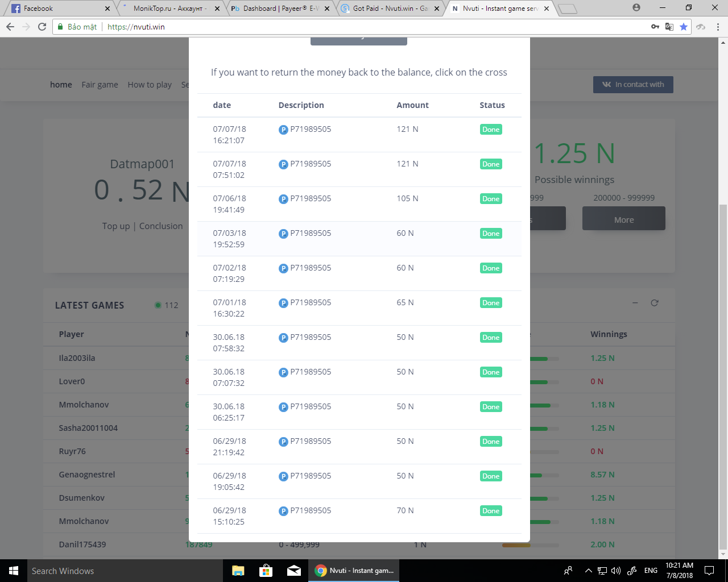Click player Danil175439 in Latest Games

click(x=82, y=544)
